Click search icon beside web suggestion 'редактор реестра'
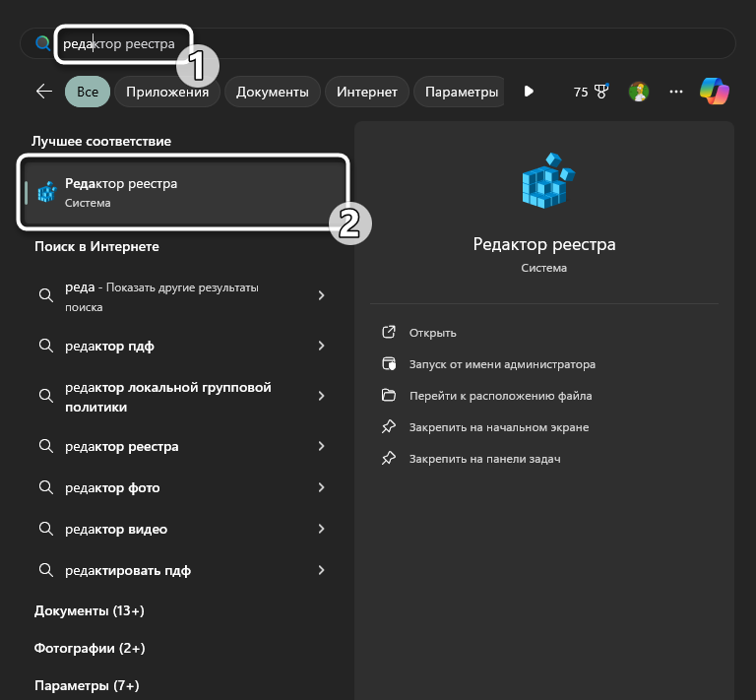Screen dimensions: 756x700 pyautogui.click(x=46, y=446)
